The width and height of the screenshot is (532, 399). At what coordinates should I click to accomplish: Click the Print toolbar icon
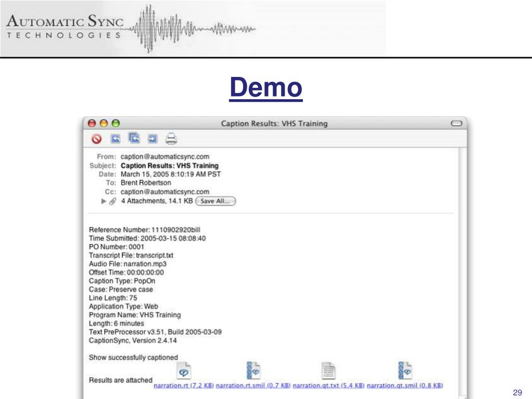point(171,139)
